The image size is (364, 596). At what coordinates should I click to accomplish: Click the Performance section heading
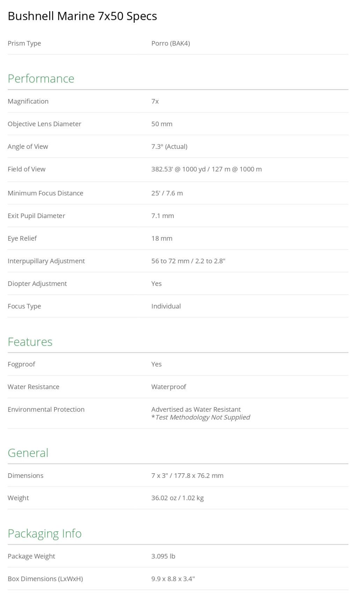tap(41, 79)
